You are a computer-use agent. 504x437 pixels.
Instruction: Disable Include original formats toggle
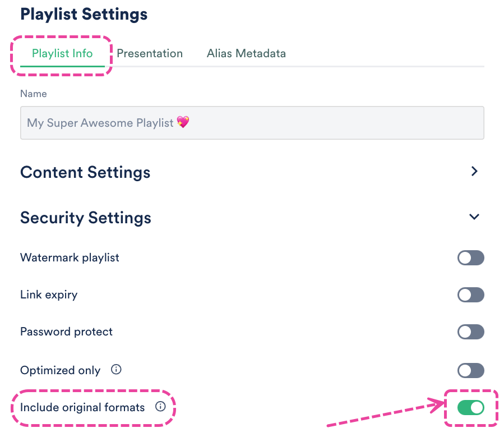470,407
